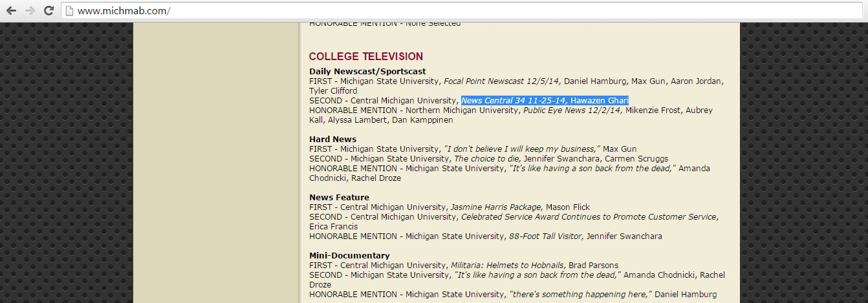Click the name Tyler Clifford
Screen dimensions: 868x303
point(333,90)
